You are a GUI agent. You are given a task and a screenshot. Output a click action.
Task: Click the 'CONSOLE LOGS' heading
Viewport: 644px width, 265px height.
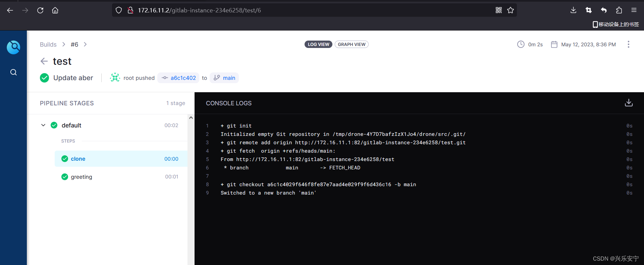pyautogui.click(x=229, y=103)
